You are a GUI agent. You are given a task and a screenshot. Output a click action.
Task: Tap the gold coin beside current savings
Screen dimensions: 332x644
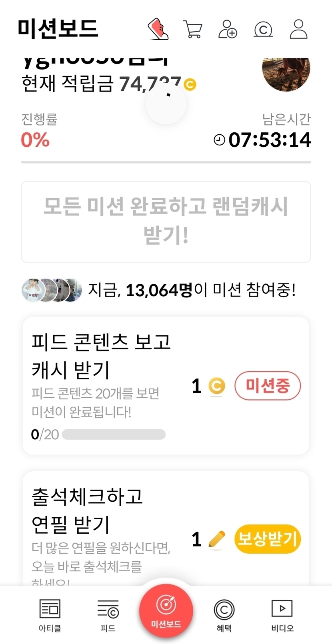point(190,85)
